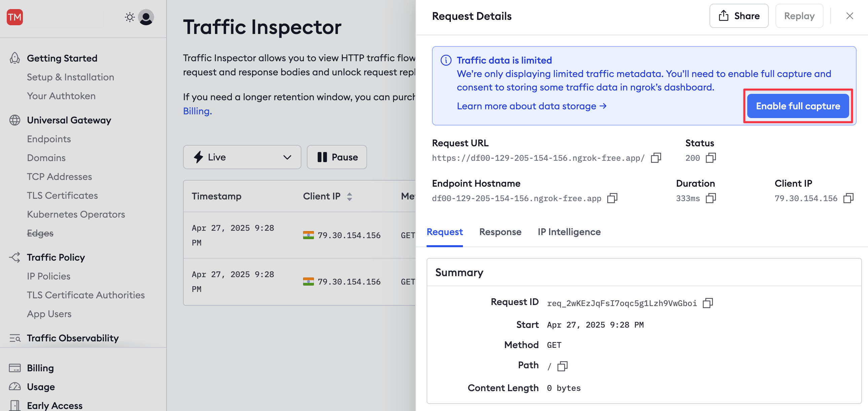Open the Live mode dropdown

242,157
